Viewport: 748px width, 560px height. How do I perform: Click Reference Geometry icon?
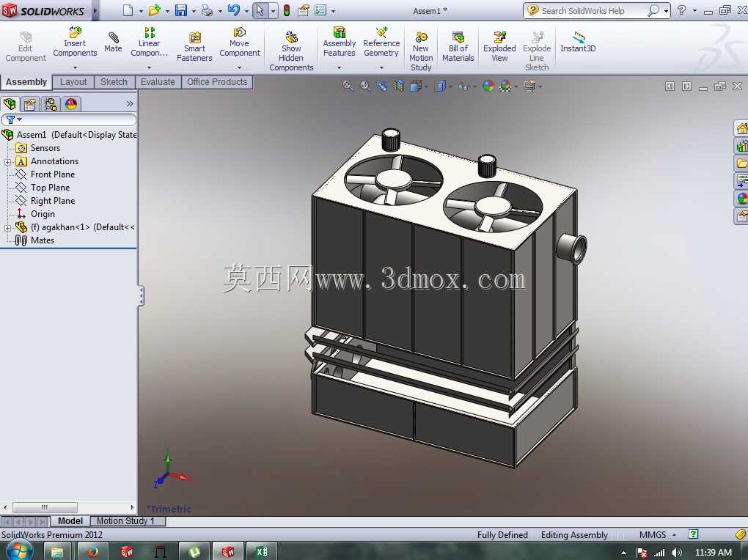(381, 32)
